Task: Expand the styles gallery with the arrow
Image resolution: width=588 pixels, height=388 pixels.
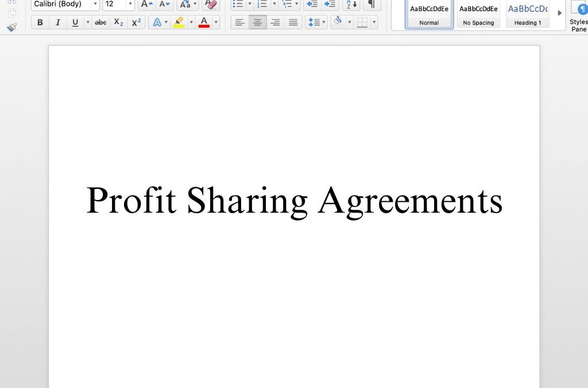Action: 559,13
